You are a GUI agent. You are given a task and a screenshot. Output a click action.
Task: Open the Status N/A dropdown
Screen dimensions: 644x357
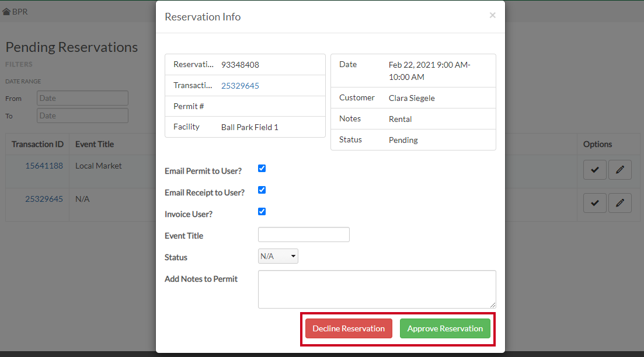(278, 256)
